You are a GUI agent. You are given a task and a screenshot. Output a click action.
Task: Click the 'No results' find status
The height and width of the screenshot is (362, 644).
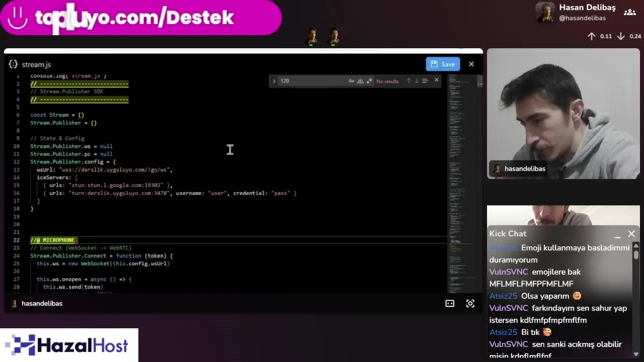(387, 81)
